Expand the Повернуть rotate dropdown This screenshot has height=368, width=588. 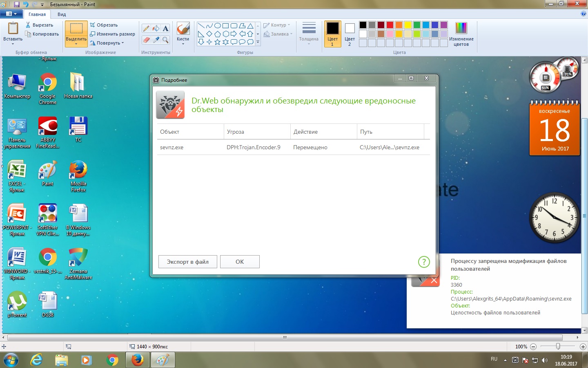[107, 43]
